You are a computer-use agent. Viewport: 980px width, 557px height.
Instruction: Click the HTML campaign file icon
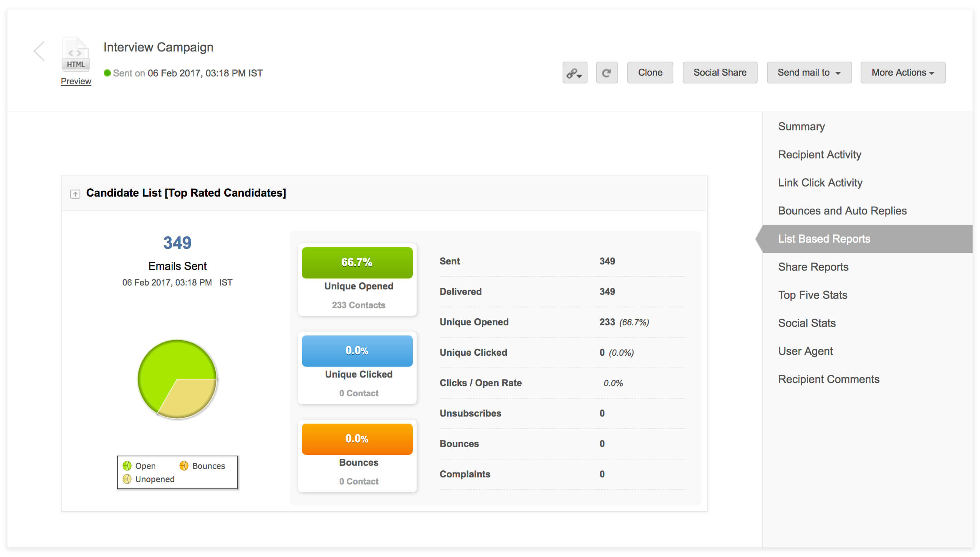[76, 54]
